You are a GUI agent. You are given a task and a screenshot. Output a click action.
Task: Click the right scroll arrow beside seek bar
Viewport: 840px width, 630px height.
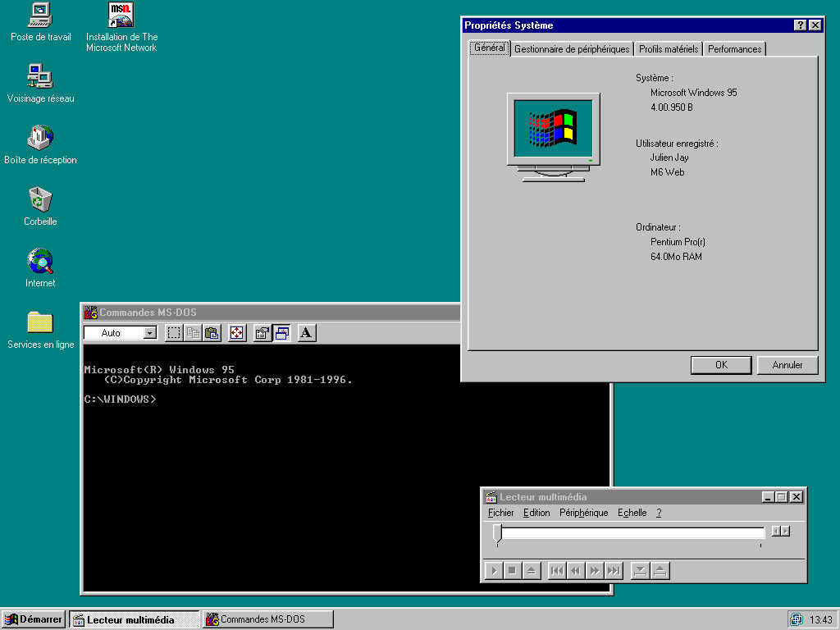coord(785,531)
